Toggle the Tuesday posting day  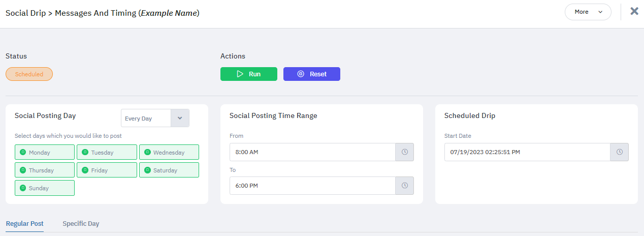[107, 153]
